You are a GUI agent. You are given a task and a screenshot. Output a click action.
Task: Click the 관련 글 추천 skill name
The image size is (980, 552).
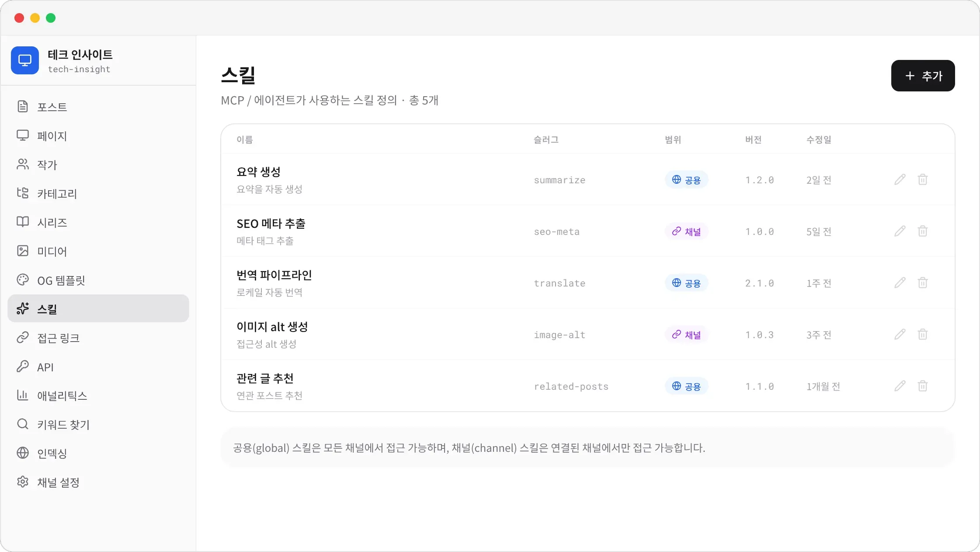(x=265, y=378)
